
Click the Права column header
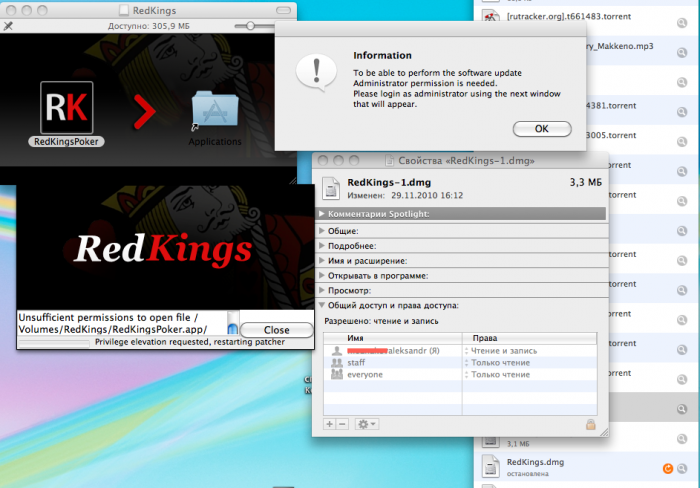point(529,338)
